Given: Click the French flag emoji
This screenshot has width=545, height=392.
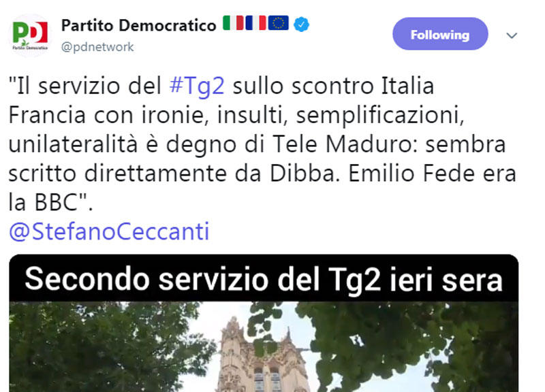Looking at the screenshot, I should point(255,23).
